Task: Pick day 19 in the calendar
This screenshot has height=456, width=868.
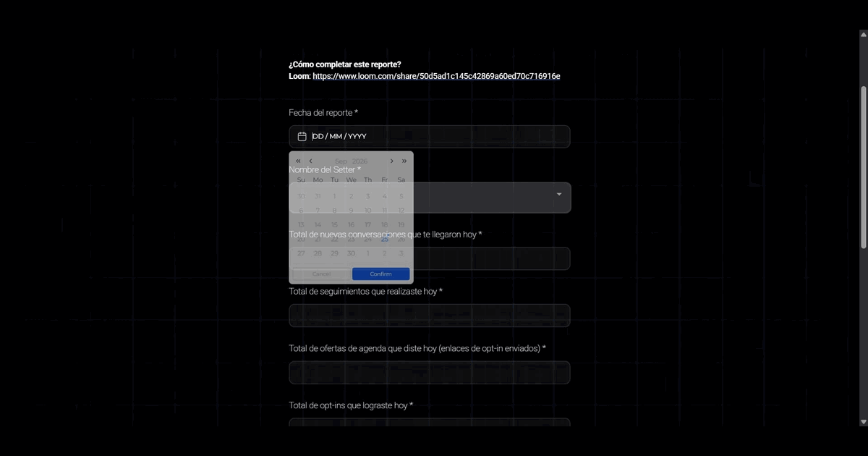Action: 401,224
